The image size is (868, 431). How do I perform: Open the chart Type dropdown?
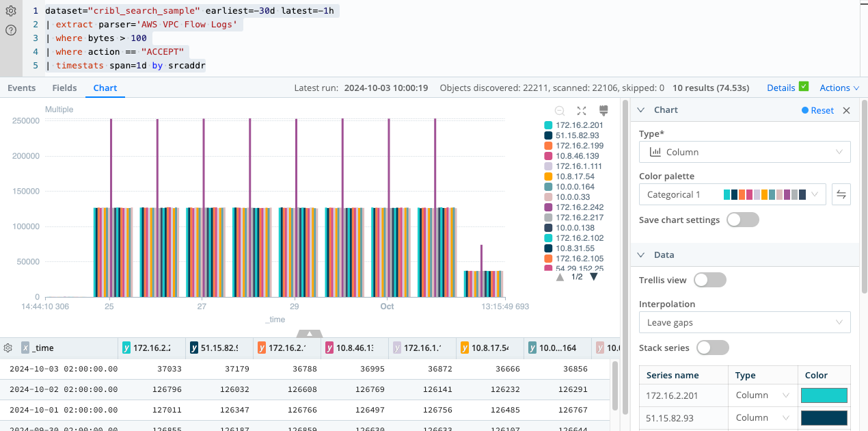744,151
